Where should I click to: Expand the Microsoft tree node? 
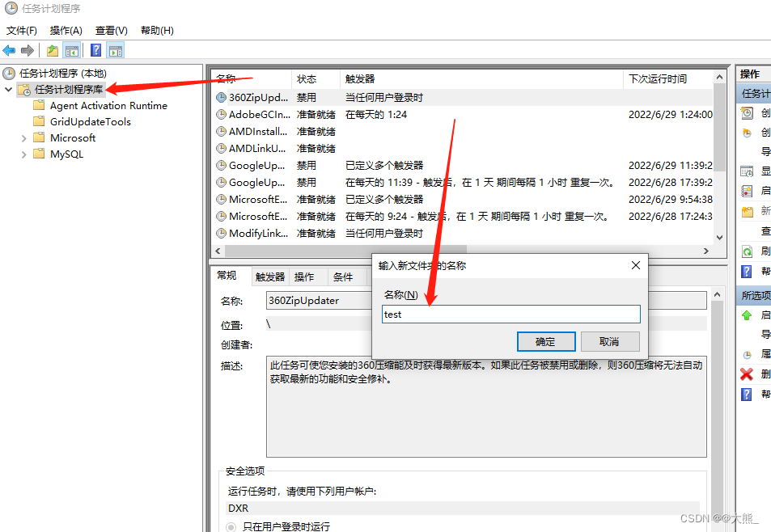(x=24, y=137)
